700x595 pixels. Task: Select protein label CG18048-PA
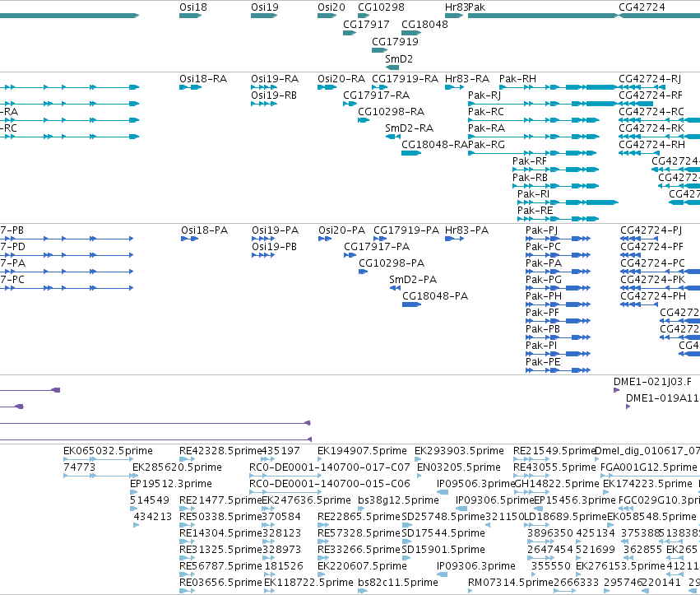coord(435,296)
